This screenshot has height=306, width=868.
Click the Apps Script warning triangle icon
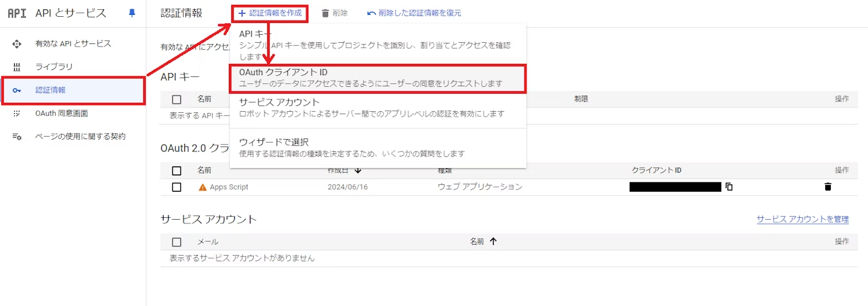[202, 187]
